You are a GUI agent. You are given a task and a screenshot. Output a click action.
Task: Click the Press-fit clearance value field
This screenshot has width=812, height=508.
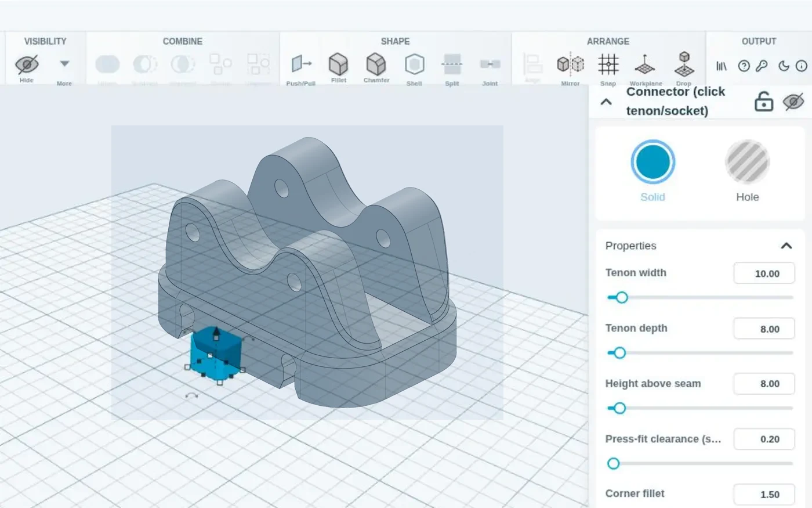[764, 439]
